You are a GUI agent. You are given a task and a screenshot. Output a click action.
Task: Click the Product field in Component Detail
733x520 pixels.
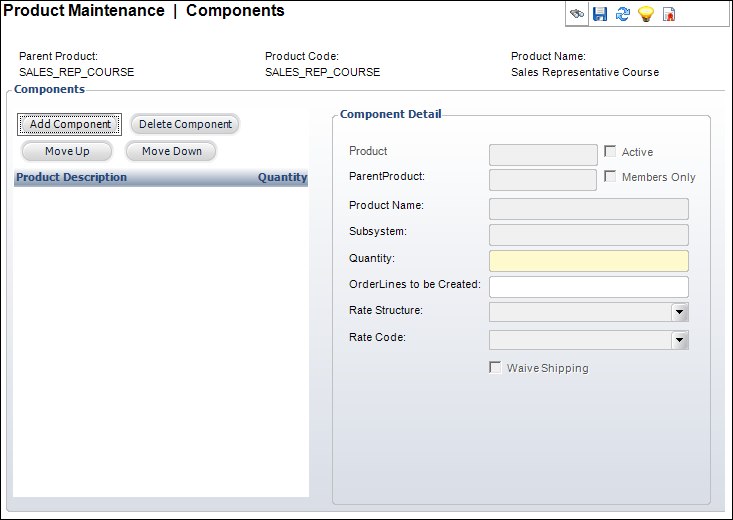click(543, 155)
